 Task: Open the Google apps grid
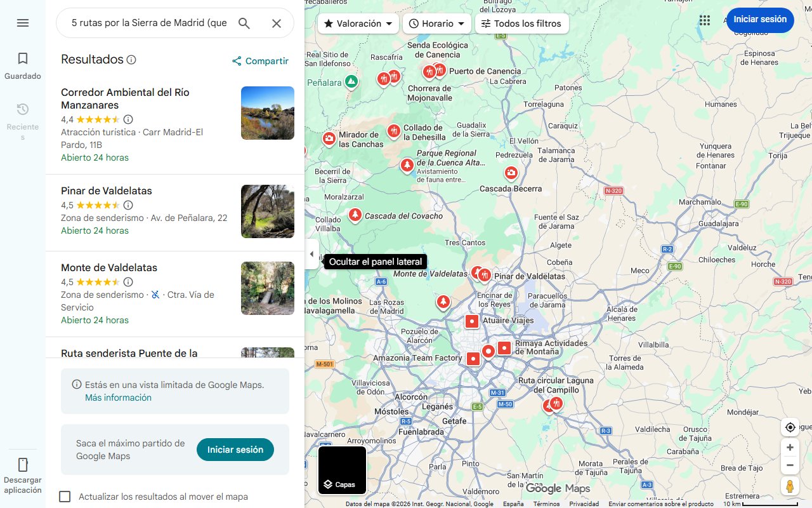[x=704, y=20]
